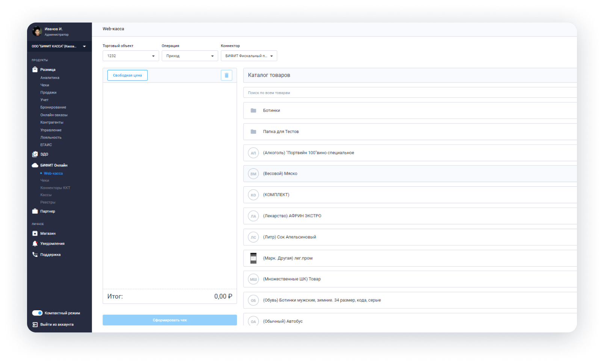This screenshot has height=364, width=604.
Task: Click the ЛС badge for Сок Апельсиновый
Action: coord(254,237)
